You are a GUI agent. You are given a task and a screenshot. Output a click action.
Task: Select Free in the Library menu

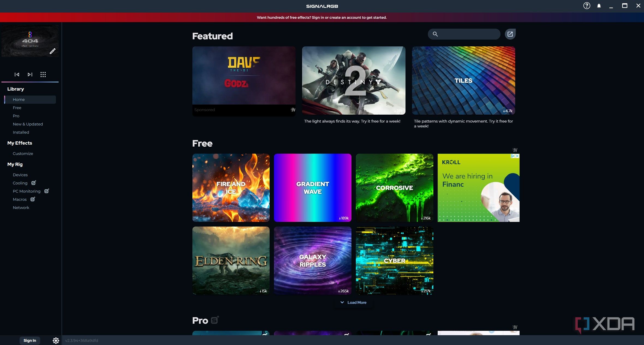tap(17, 108)
